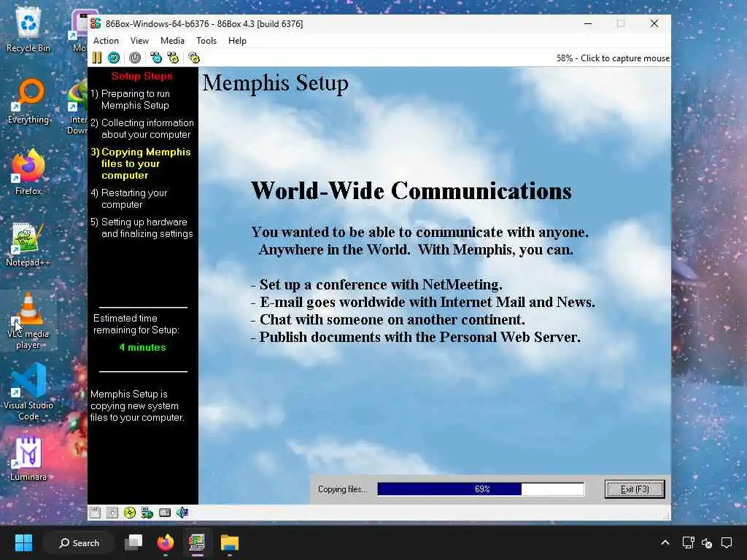Click step '3) Copying Memphis files to your computer'
This screenshot has width=747, height=560.
tap(141, 163)
